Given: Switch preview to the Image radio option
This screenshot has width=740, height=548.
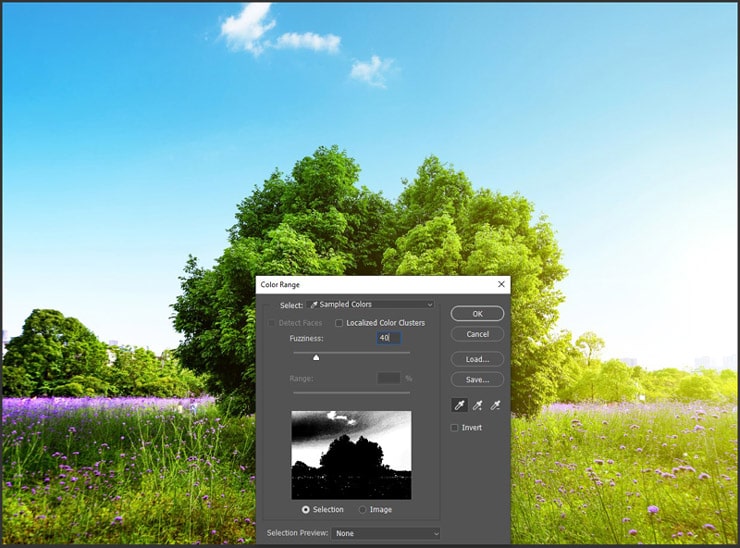Looking at the screenshot, I should [x=363, y=510].
